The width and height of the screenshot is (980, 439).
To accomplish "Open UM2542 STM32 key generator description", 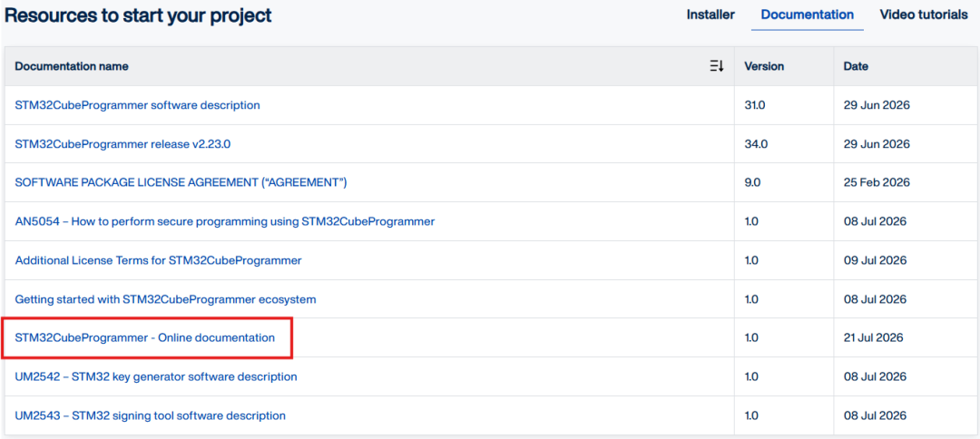I will 156,376.
